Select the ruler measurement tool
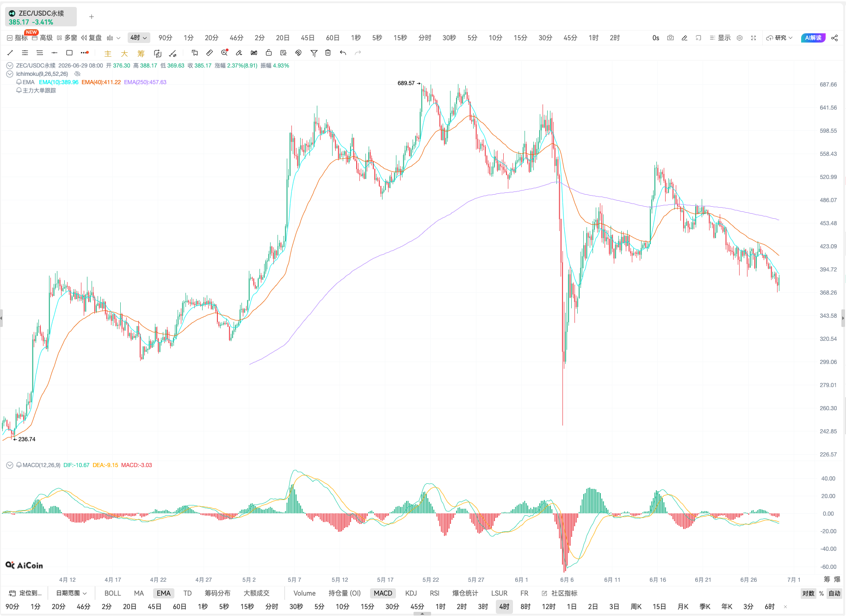Screen dimensions: 846x616 [x=210, y=53]
